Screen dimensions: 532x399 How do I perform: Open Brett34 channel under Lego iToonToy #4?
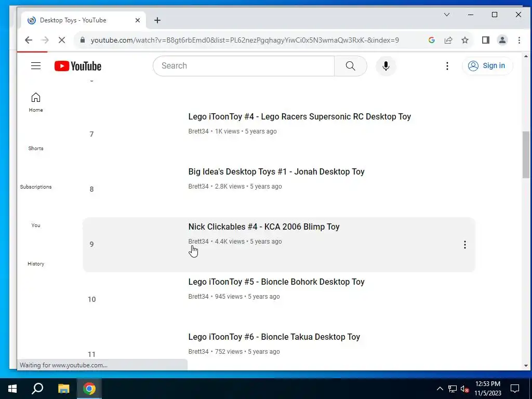click(198, 131)
